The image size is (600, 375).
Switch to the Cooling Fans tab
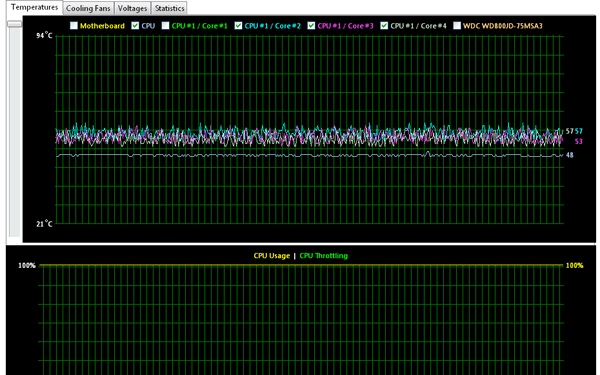point(88,8)
